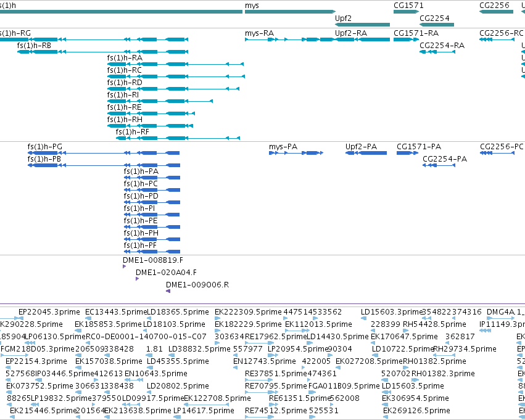Select the EK269126.5prime EST label

point(416,411)
